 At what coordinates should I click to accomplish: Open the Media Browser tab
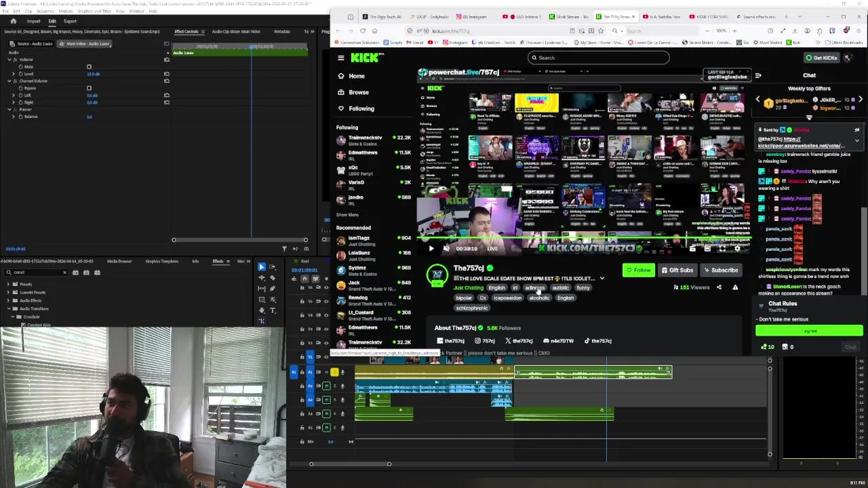119,262
